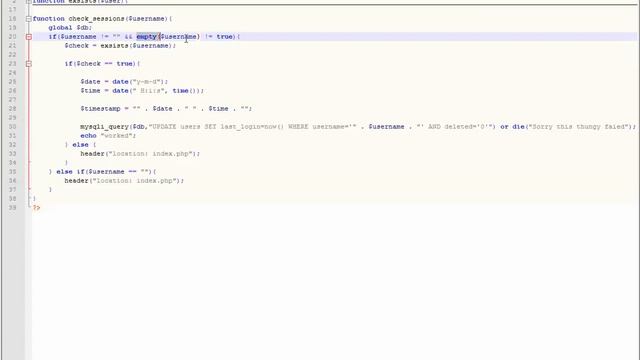
Task: Click the $check variable on line 23
Action: click(88, 64)
